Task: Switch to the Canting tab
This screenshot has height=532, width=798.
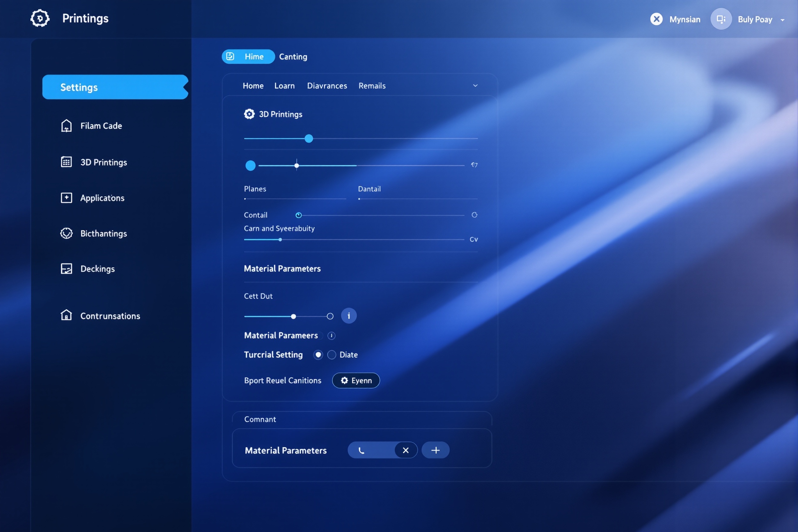Action: [293, 57]
